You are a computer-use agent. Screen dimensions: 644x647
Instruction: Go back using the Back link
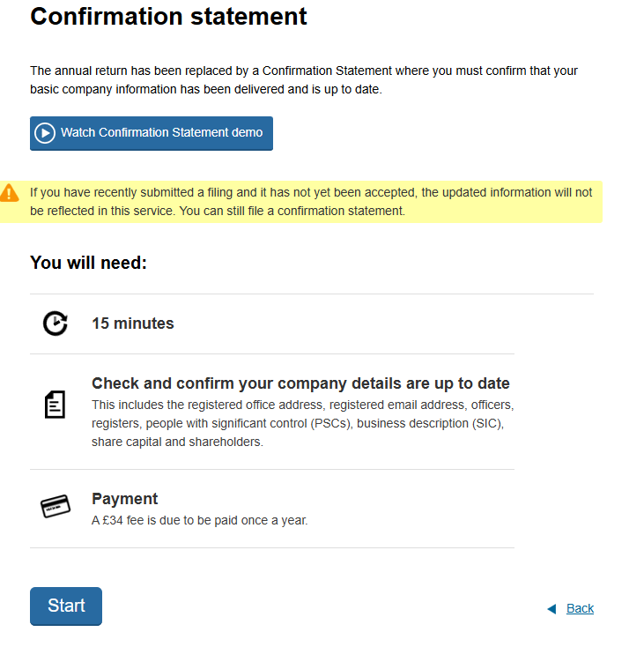[x=580, y=608]
